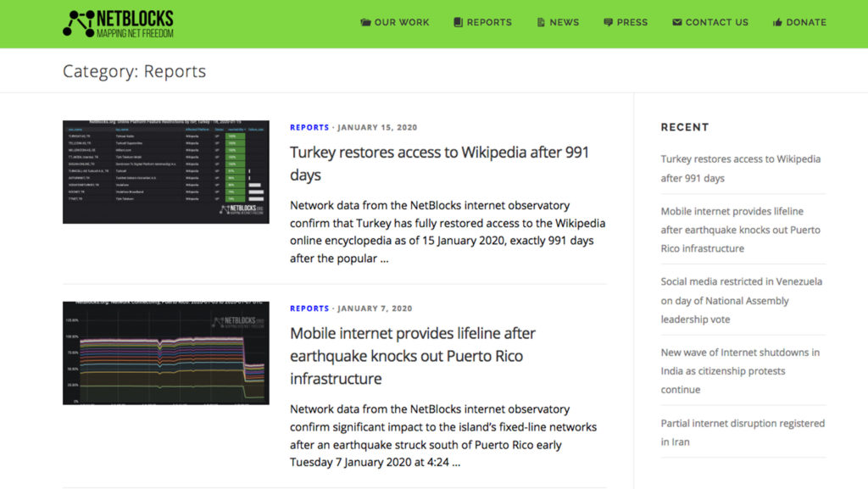Open headline 'Mobile internet provides lifeline after earthquake'
This screenshot has height=489, width=868.
(x=413, y=356)
